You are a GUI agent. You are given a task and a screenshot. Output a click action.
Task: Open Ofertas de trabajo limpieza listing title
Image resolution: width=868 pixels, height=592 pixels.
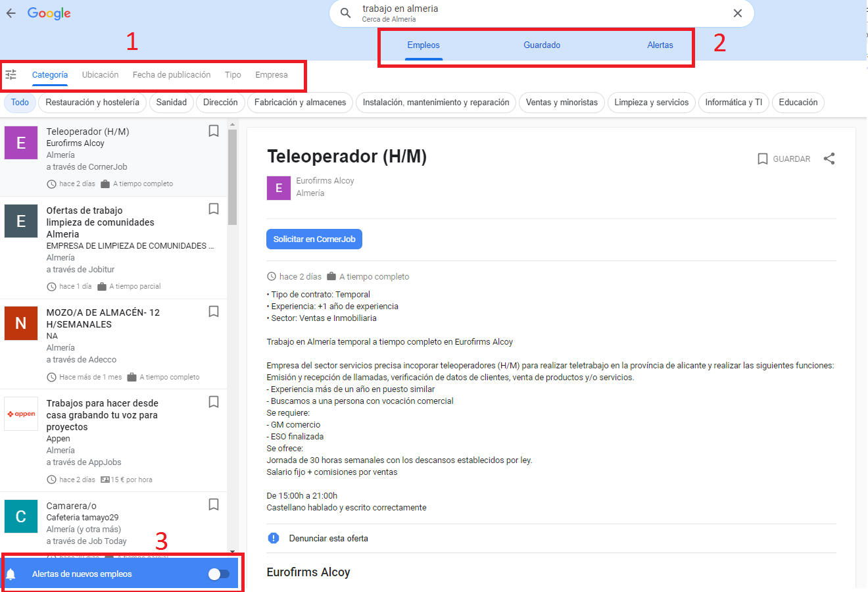pyautogui.click(x=100, y=222)
